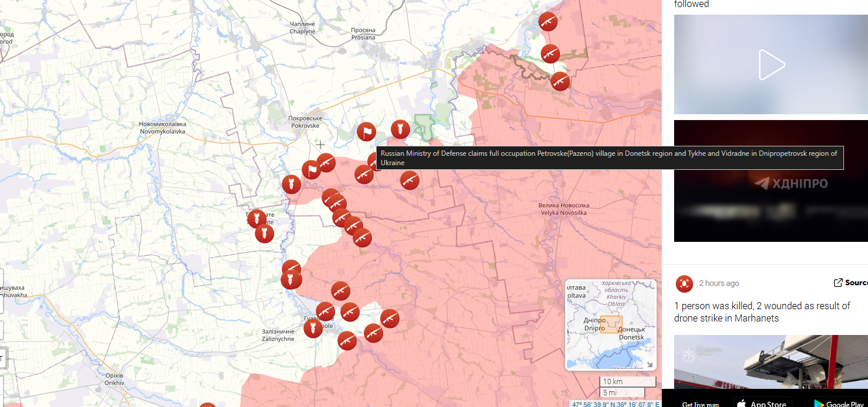The image size is (868, 407).
Task: Click the red drone icon beside '2 hours ago'
Action: tap(684, 283)
